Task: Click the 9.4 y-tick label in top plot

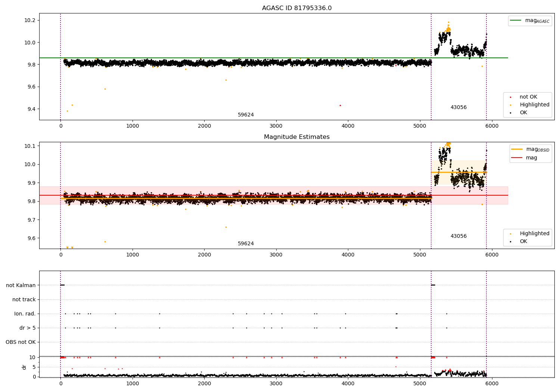Action: click(x=31, y=109)
